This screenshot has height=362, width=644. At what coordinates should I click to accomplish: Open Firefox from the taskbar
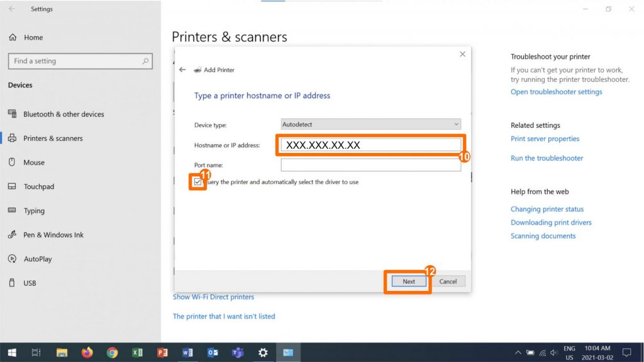[x=87, y=353]
